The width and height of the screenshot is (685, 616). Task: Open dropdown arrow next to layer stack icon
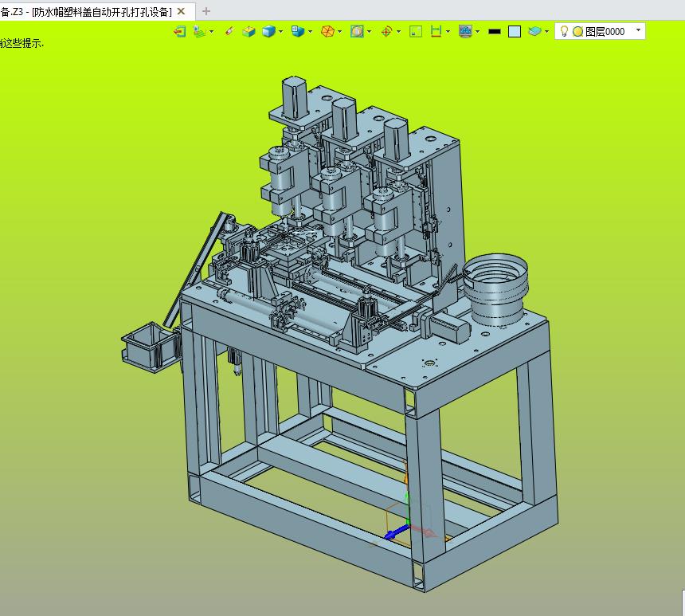pyautogui.click(x=546, y=32)
